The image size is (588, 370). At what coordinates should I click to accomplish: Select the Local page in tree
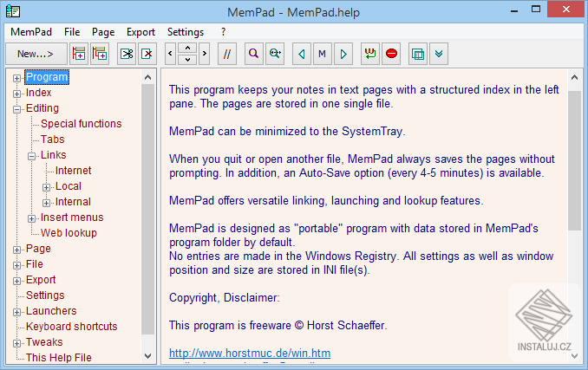(69, 186)
